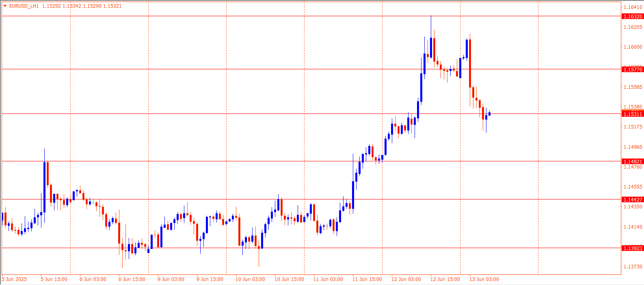Click the 1.16205 price scale value
Image resolution: width=644 pixels, height=285 pixels.
[x=633, y=27]
